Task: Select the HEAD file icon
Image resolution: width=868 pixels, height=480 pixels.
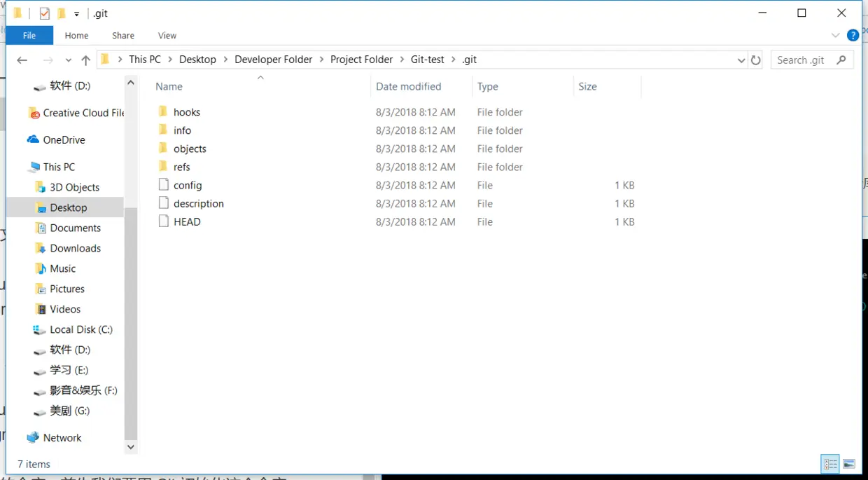Action: (164, 221)
